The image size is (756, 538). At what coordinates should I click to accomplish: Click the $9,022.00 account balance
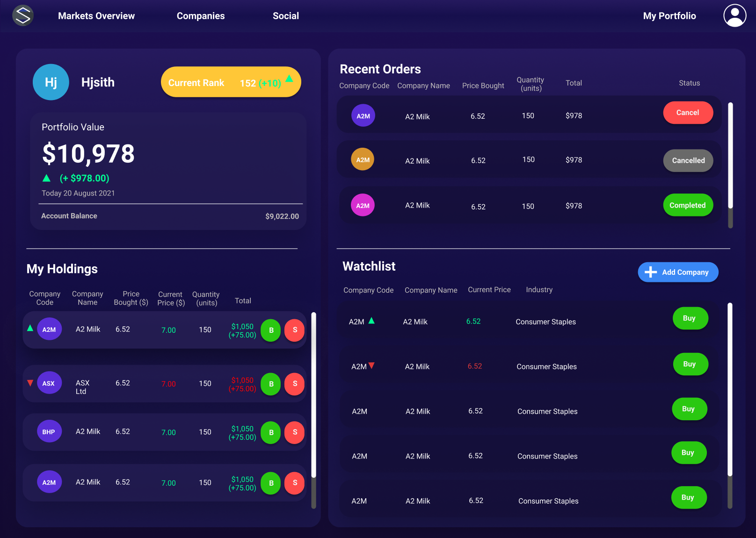tap(282, 216)
